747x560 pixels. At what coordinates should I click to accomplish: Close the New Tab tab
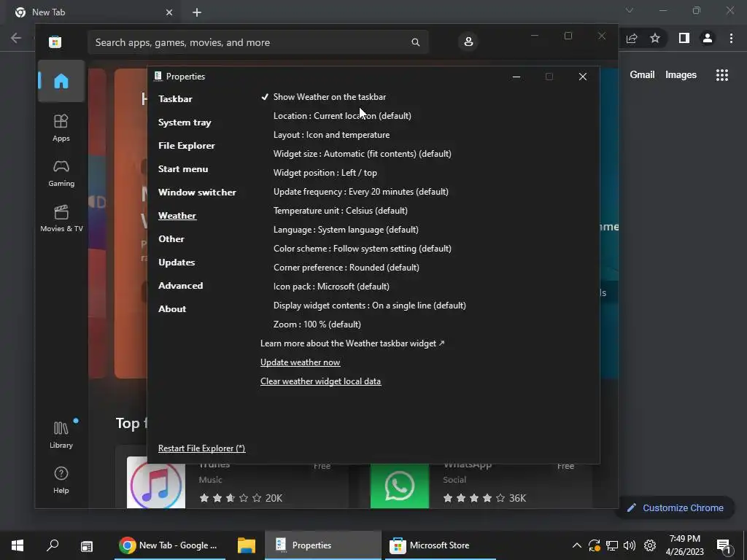(x=169, y=12)
